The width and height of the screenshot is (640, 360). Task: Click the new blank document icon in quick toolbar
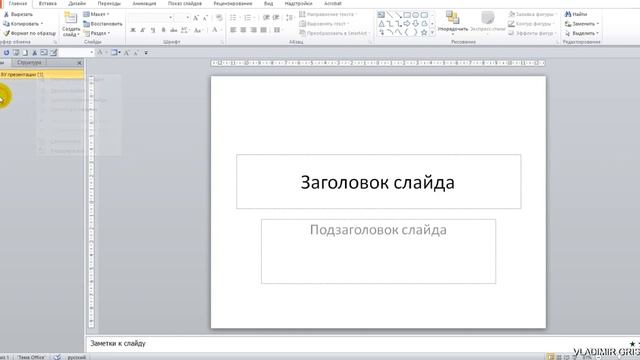pos(25,53)
